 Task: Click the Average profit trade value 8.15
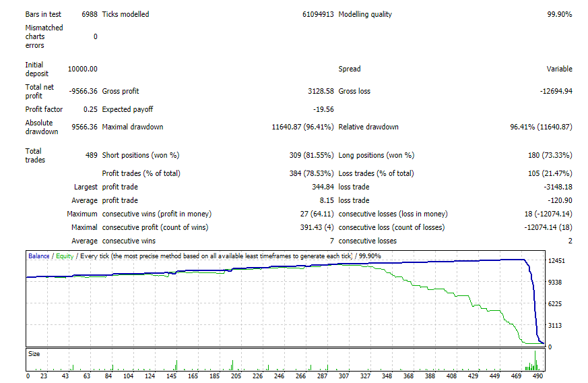(327, 200)
